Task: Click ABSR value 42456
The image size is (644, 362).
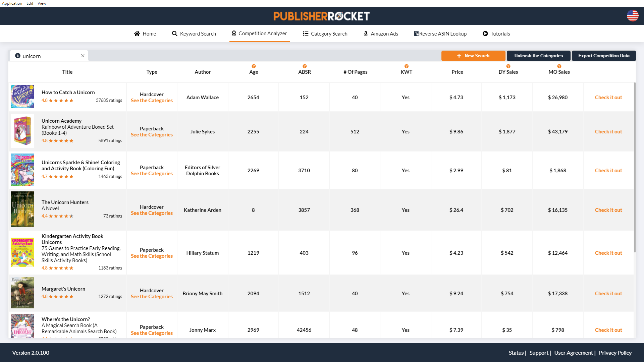Action: 304,330
